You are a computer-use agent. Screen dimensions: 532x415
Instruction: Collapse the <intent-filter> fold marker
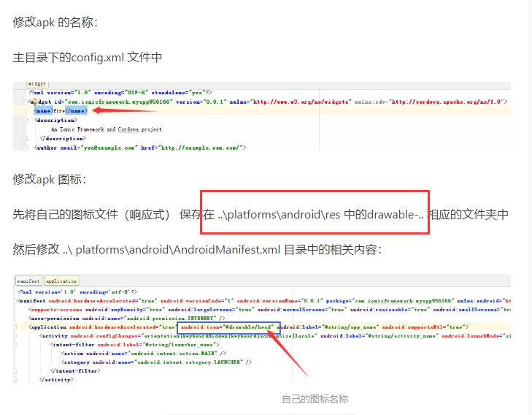(15, 345)
